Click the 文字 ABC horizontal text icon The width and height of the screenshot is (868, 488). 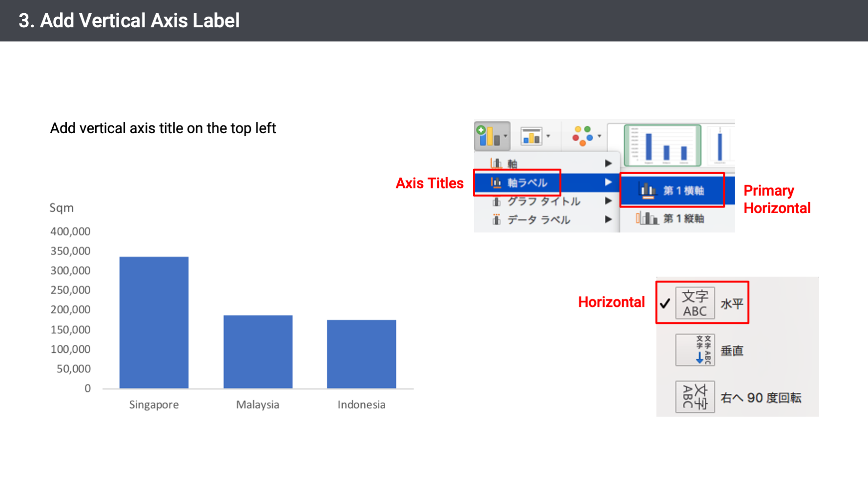(x=695, y=303)
